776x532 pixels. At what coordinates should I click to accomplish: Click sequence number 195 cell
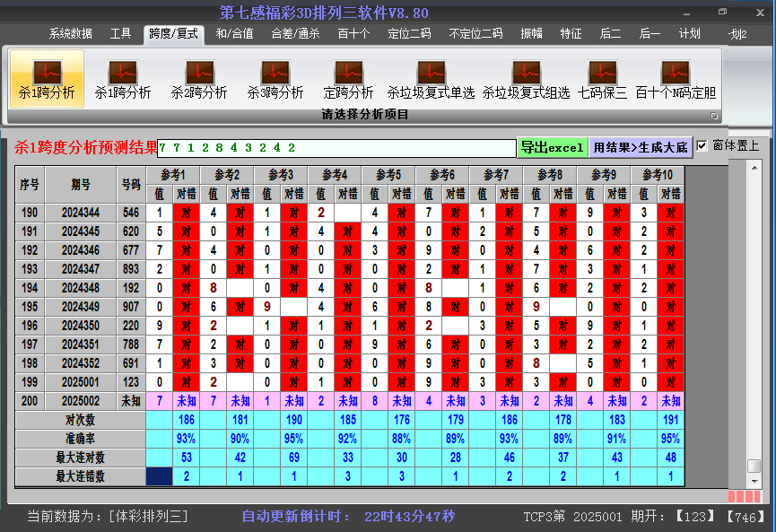[x=30, y=307]
